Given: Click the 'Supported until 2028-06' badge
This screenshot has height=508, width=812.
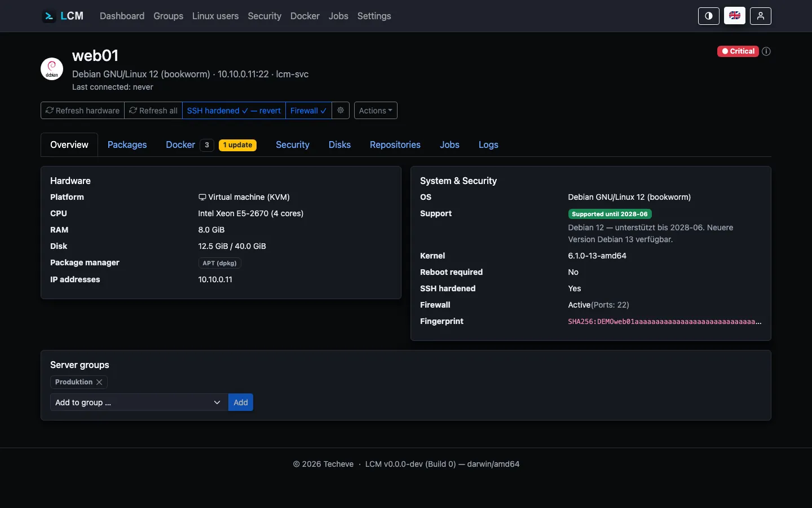Looking at the screenshot, I should pyautogui.click(x=610, y=214).
